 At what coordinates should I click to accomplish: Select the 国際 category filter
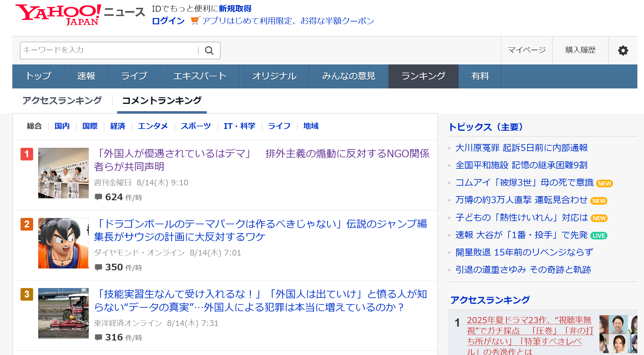click(x=90, y=126)
